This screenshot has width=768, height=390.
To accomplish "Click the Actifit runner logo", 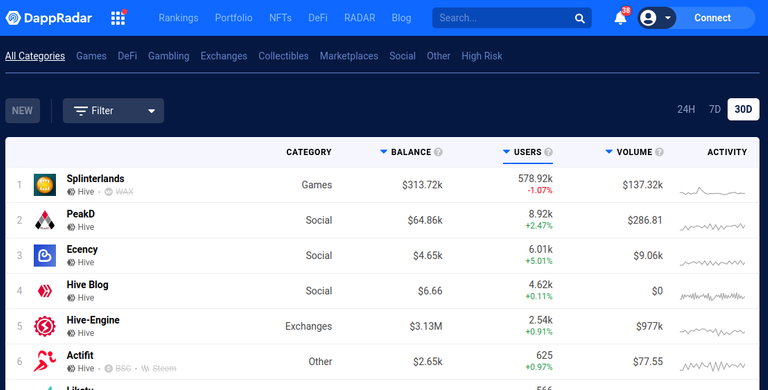I will pyautogui.click(x=45, y=361).
